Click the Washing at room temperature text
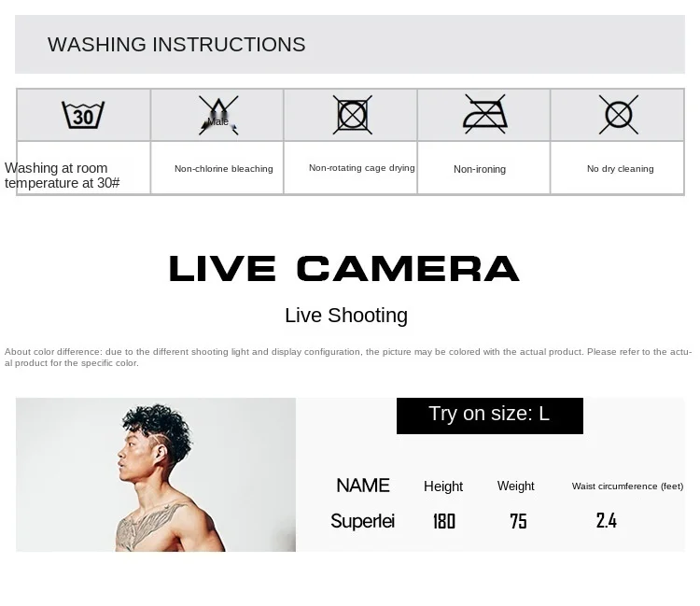Viewport: 700px width, 606px height. coord(62,176)
